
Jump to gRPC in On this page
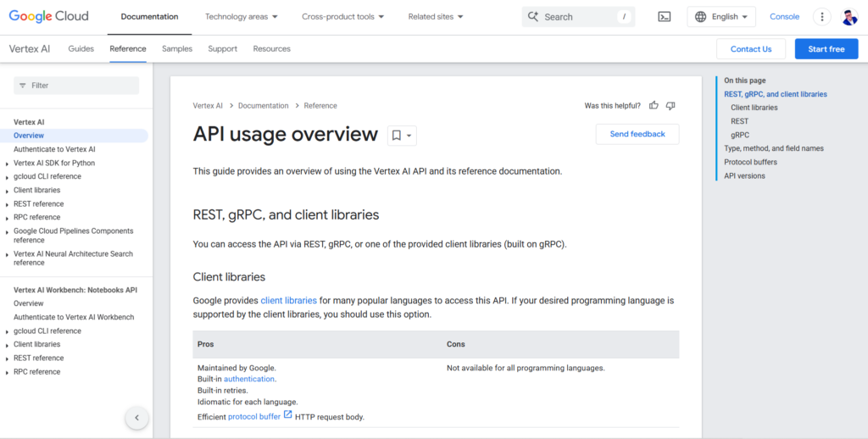(740, 135)
